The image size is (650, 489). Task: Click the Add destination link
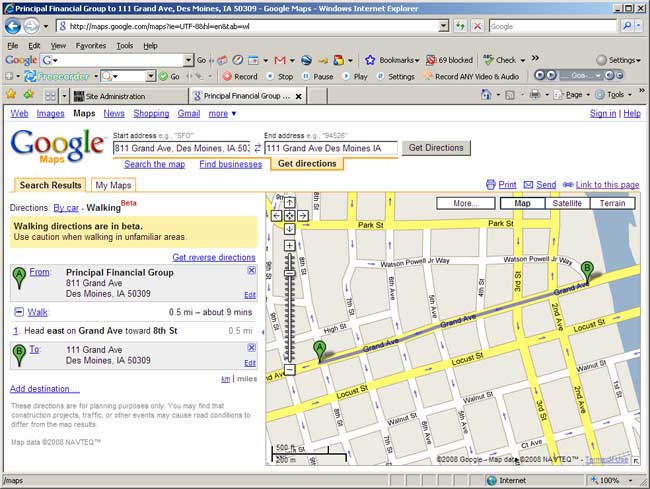(x=45, y=389)
